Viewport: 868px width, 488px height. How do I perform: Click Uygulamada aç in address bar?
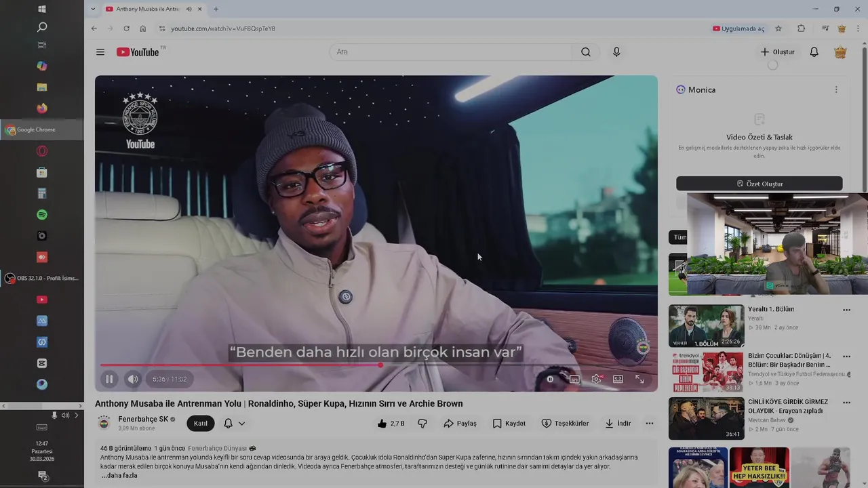tap(738, 28)
